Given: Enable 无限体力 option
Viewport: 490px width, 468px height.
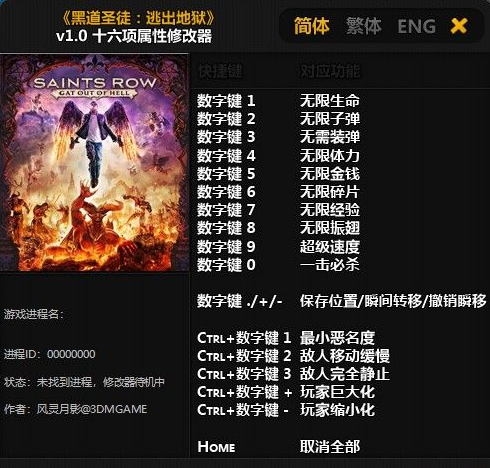Looking at the screenshot, I should [330, 155].
